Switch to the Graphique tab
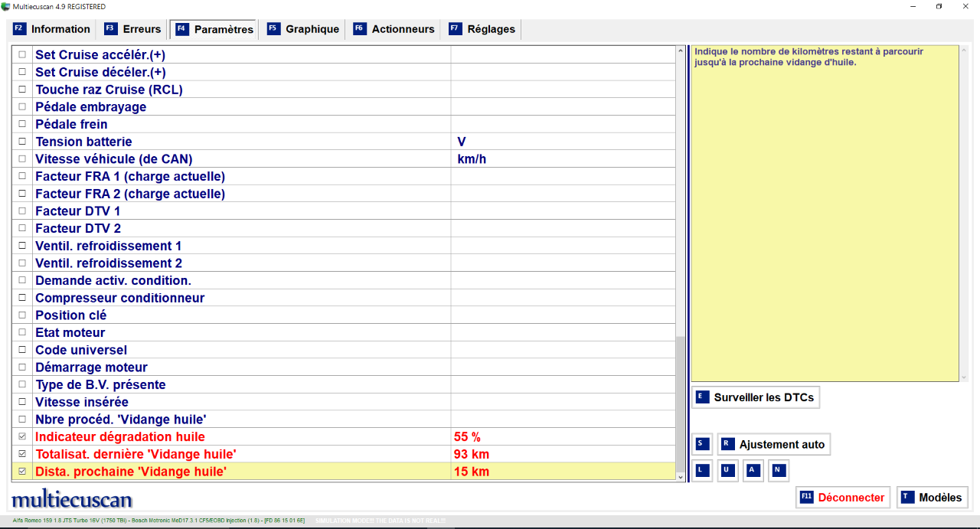The image size is (980, 529). [302, 29]
